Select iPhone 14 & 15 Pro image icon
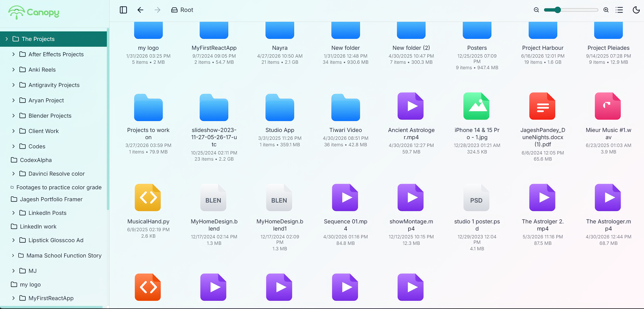This screenshot has width=644, height=309. coord(476,106)
